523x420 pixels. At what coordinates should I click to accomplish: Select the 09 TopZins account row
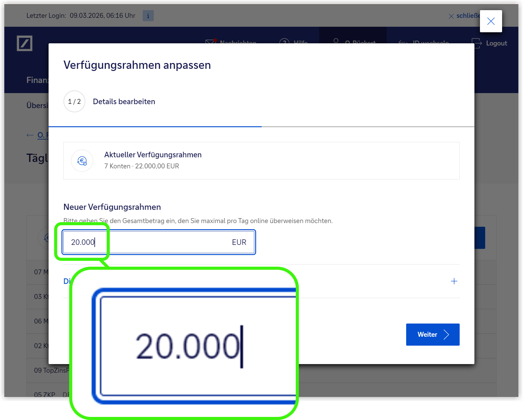(51, 371)
